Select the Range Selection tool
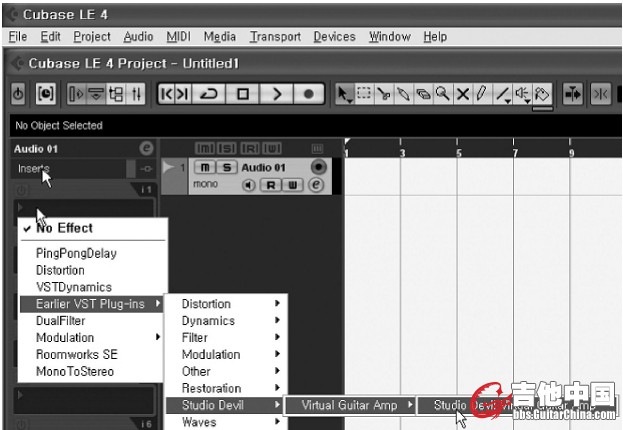 364,94
